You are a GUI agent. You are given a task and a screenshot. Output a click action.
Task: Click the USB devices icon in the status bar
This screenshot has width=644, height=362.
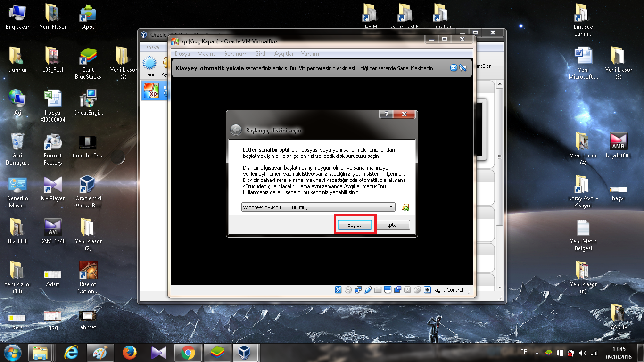tap(368, 290)
